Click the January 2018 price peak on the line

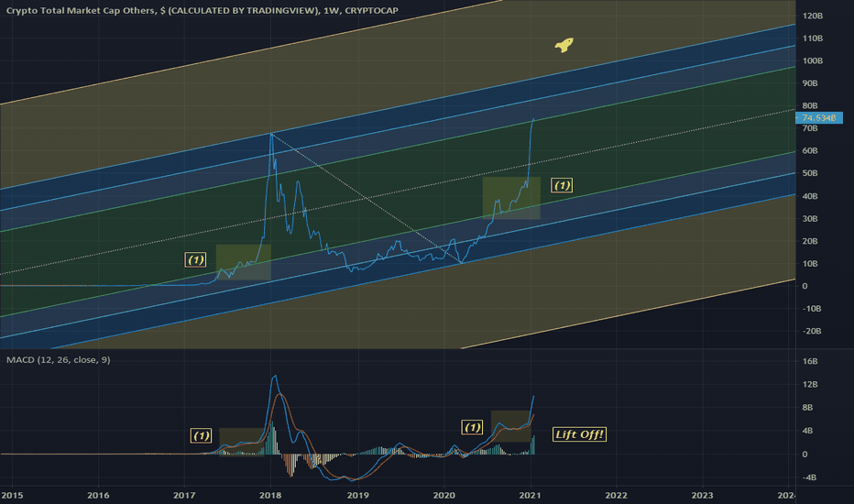[271, 134]
